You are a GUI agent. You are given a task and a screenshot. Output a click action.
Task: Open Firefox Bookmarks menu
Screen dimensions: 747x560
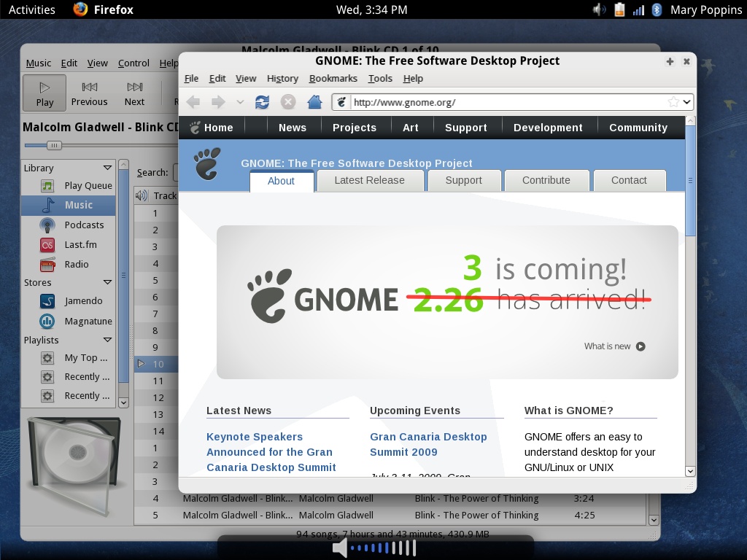(x=333, y=79)
